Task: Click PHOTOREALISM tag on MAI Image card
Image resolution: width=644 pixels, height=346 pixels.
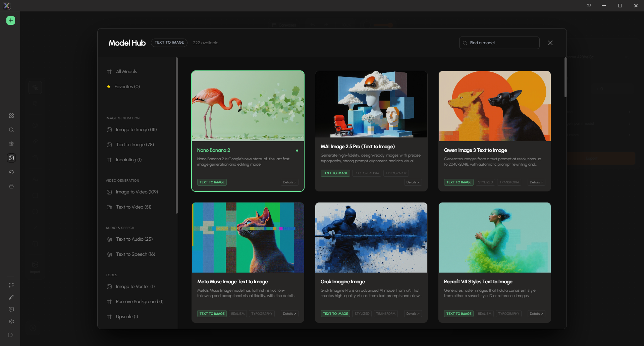Action: (367, 173)
